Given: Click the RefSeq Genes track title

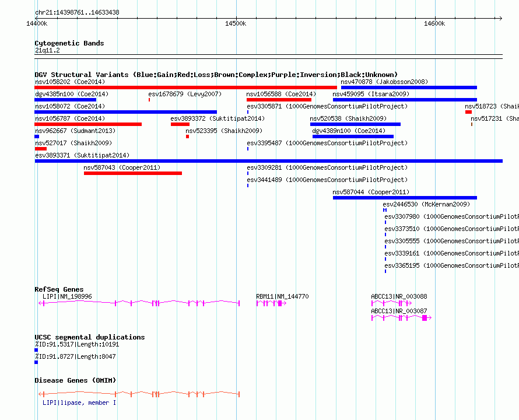Looking at the screenshot, I should tap(59, 289).
